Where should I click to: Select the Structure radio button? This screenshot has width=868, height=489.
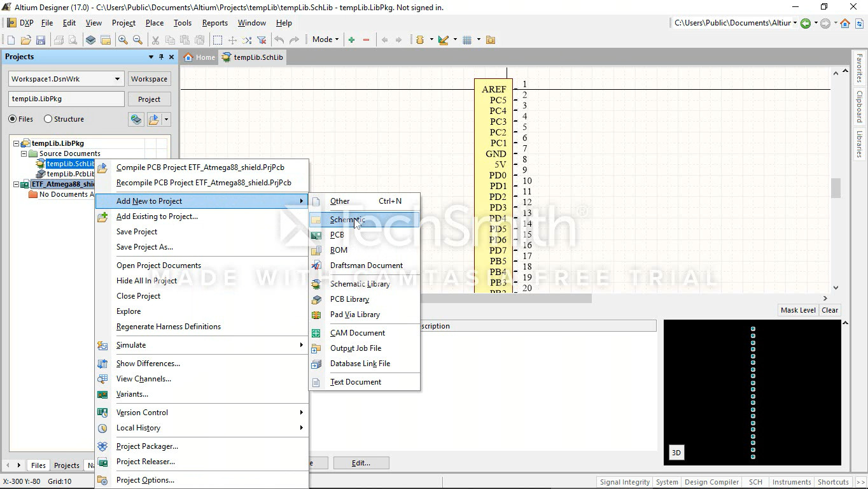click(x=48, y=119)
